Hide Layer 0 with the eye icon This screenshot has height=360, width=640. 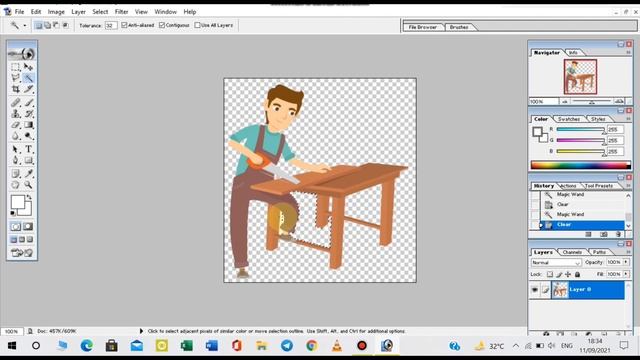click(x=535, y=290)
